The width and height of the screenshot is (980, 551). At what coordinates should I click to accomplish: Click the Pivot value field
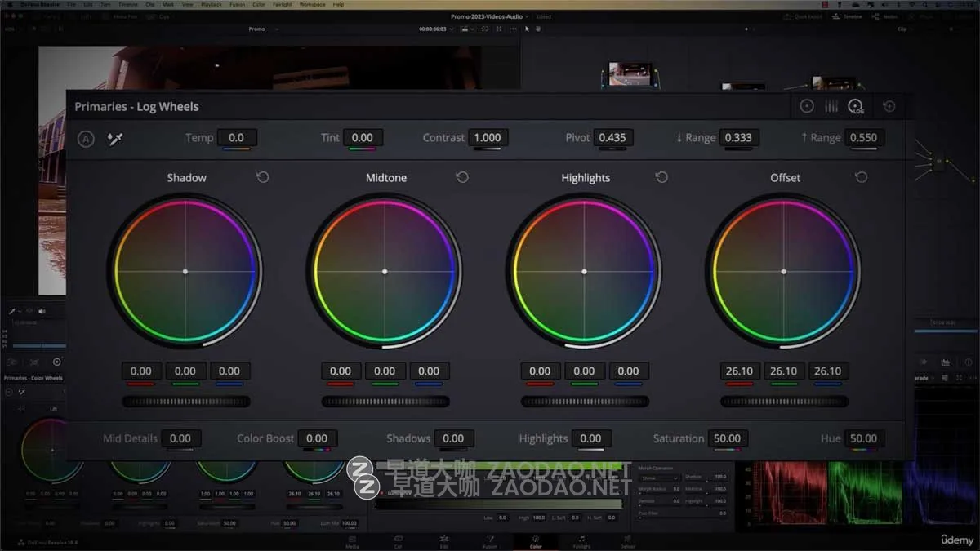coord(612,138)
